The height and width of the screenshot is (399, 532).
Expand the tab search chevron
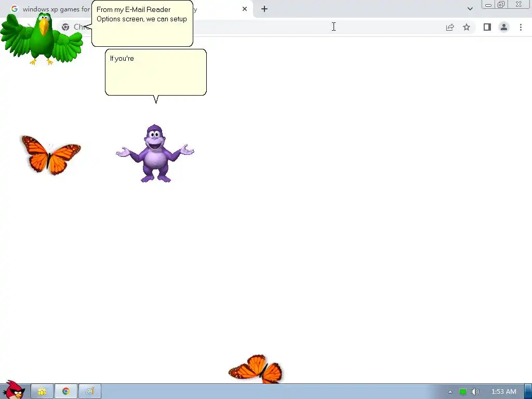coord(470,9)
